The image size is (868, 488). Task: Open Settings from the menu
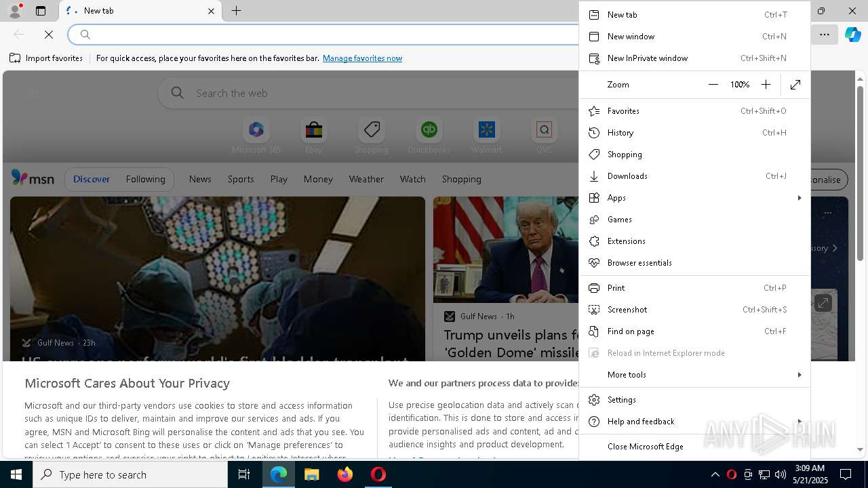tap(694, 399)
